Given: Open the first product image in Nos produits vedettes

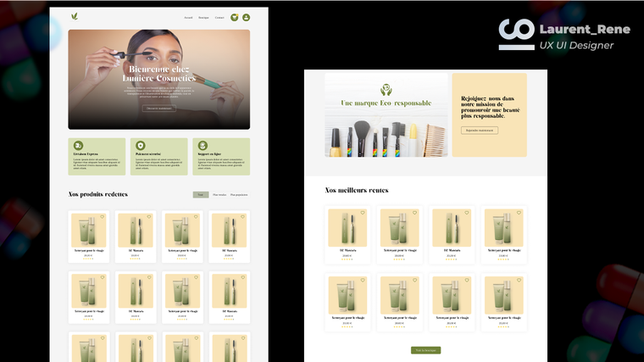Looking at the screenshot, I should pyautogui.click(x=89, y=231).
